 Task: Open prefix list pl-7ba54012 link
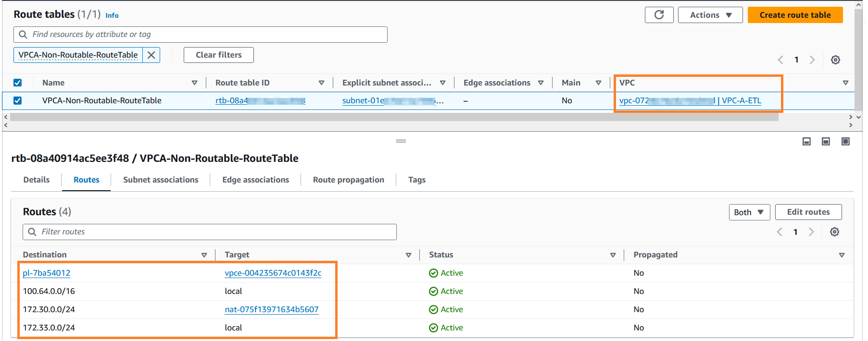click(x=47, y=273)
